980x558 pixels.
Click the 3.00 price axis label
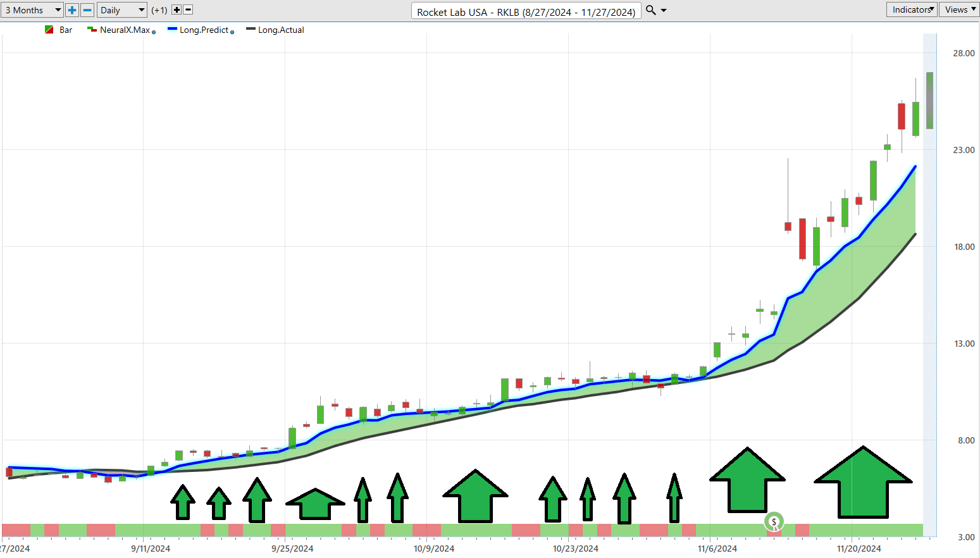click(966, 537)
